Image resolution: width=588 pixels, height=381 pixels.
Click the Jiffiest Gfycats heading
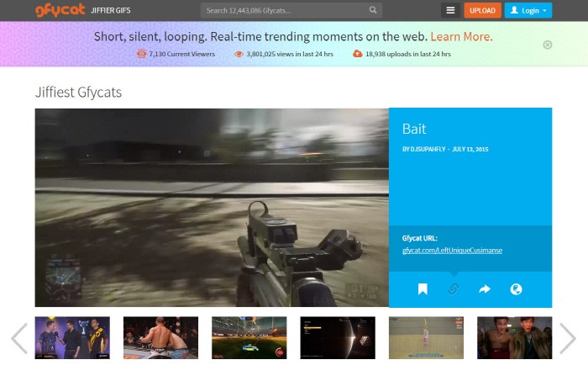[x=78, y=93]
